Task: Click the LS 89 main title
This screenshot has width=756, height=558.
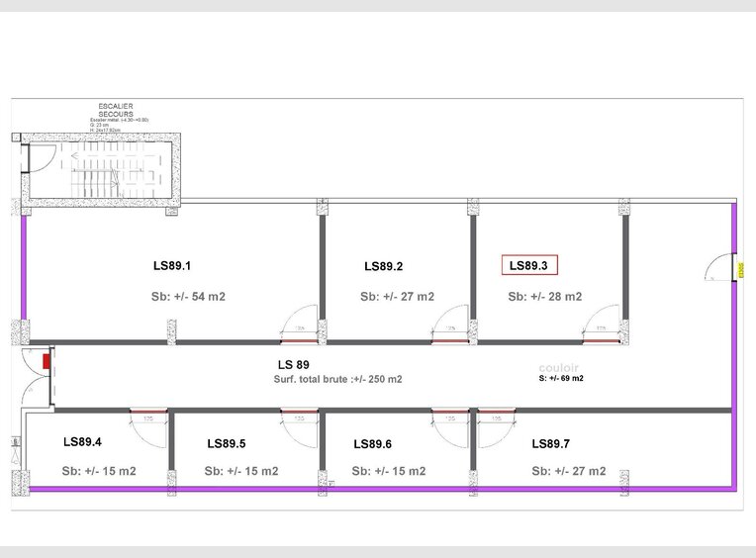Action: pos(294,363)
